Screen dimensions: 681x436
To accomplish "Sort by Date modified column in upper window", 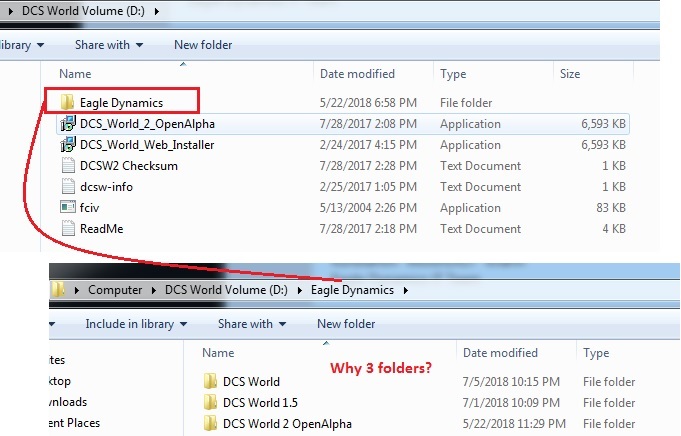I will [357, 74].
